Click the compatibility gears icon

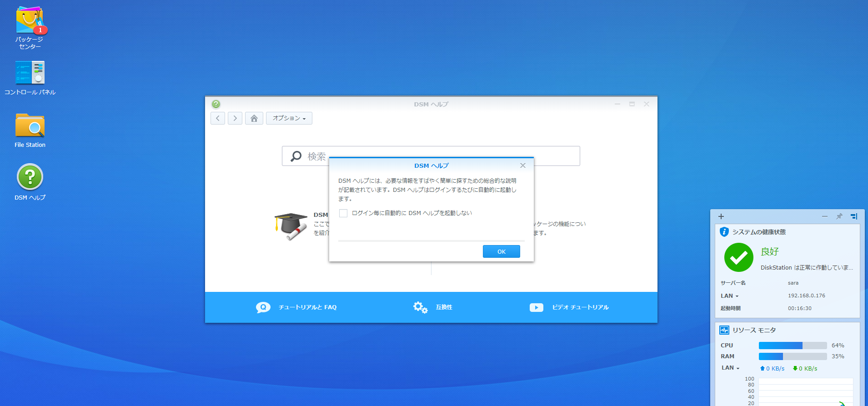[x=420, y=307]
